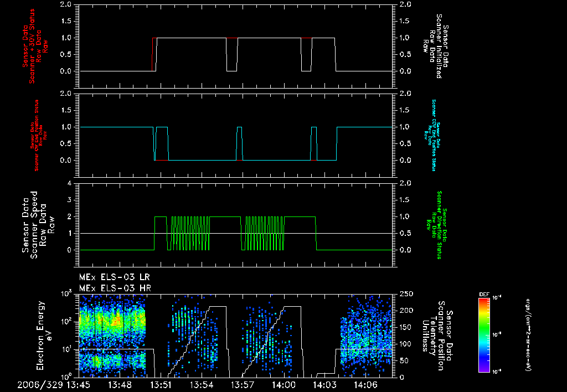Click the 50 tick on Scanner Position axis

(403, 360)
